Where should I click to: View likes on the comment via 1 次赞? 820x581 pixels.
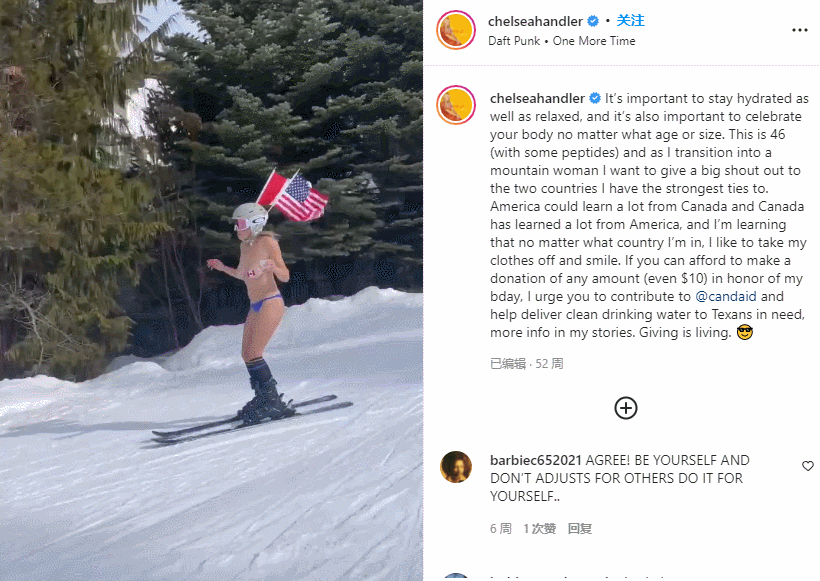(539, 529)
